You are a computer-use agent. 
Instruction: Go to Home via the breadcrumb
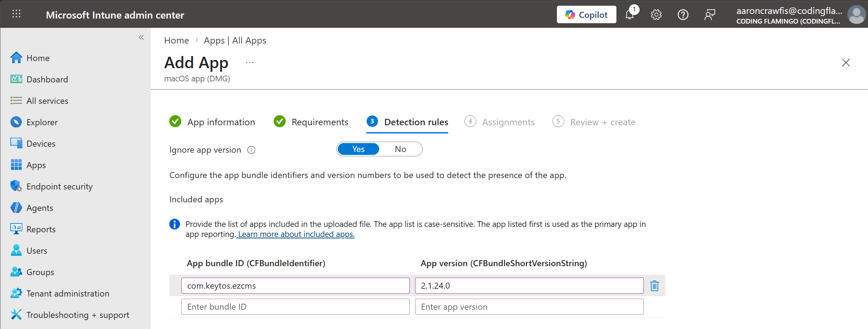176,40
